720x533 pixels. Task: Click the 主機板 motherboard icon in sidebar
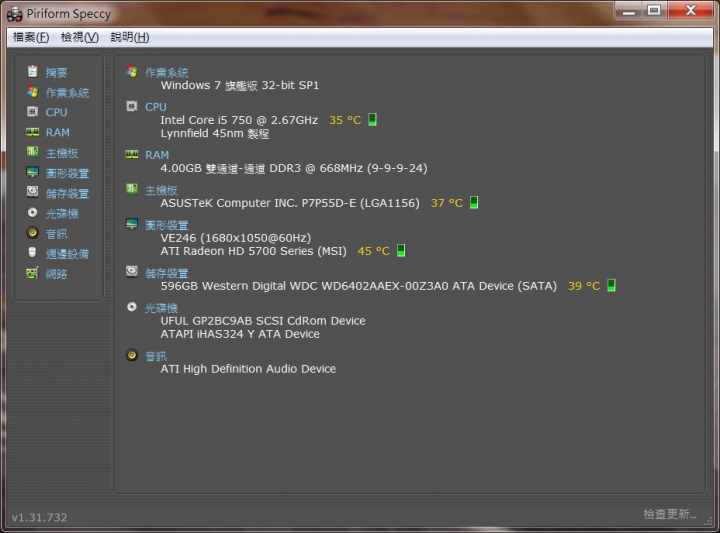(33, 152)
